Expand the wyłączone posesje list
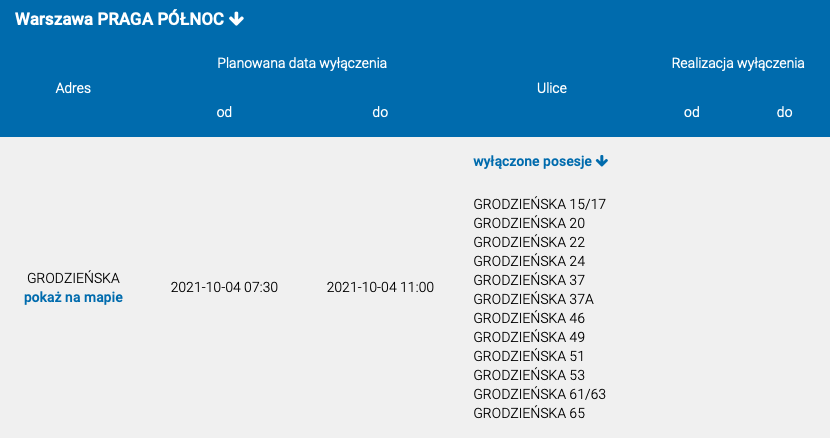The height and width of the screenshot is (440, 830). point(540,161)
